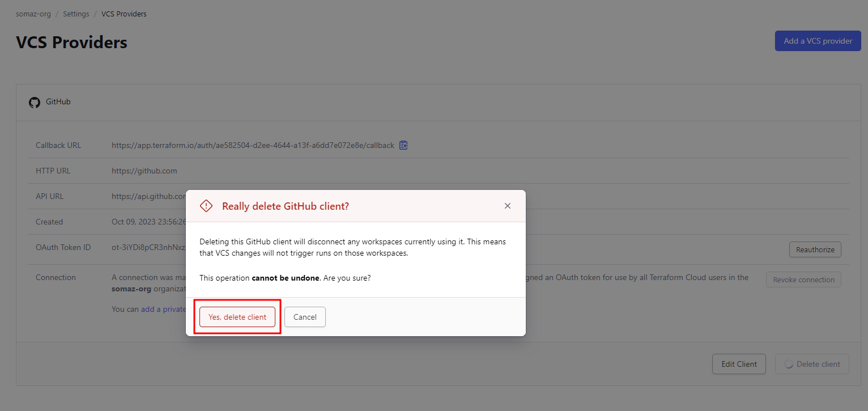Click Add a VCS provider button
This screenshot has height=411, width=868.
818,41
